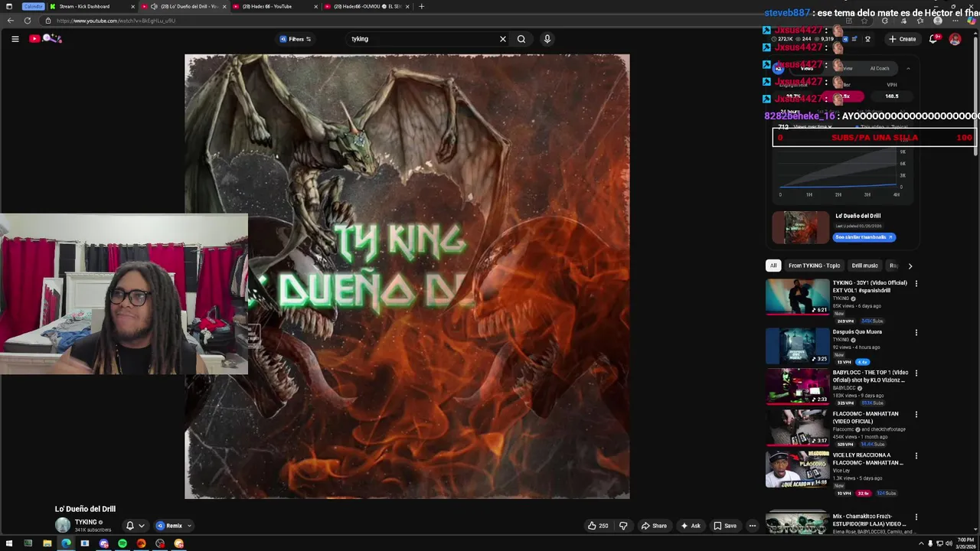Reload the page with the refresh icon
This screenshot has width=980, height=551.
(x=28, y=21)
